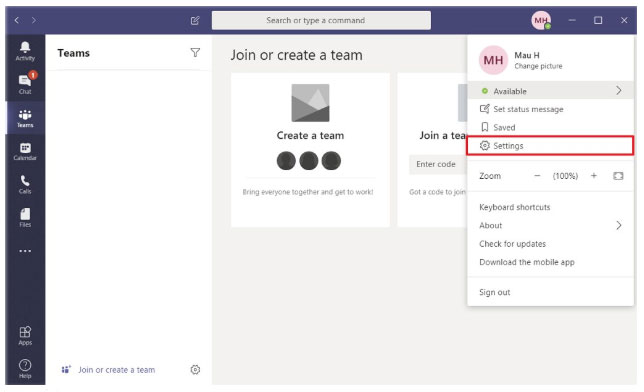The image size is (644, 392).
Task: Click Join or create a team link
Action: 117,370
